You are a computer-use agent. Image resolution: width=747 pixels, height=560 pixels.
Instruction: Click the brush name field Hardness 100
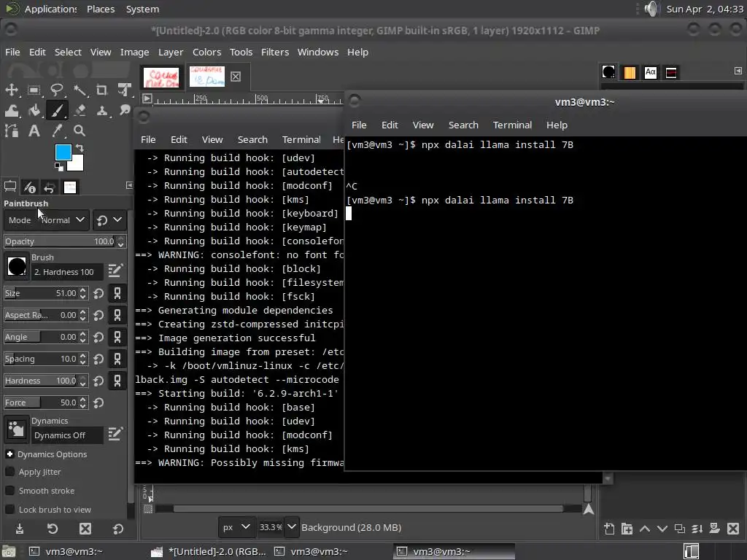coord(66,272)
